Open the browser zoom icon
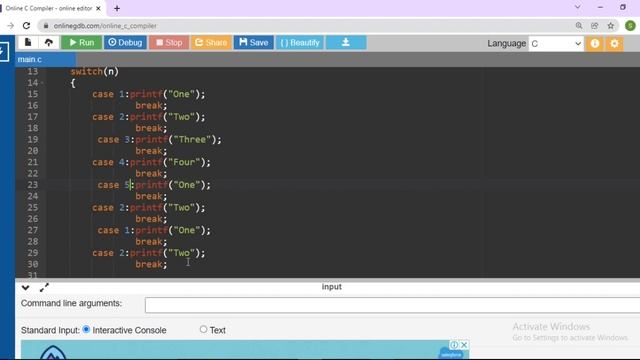640x360 pixels. (579, 26)
